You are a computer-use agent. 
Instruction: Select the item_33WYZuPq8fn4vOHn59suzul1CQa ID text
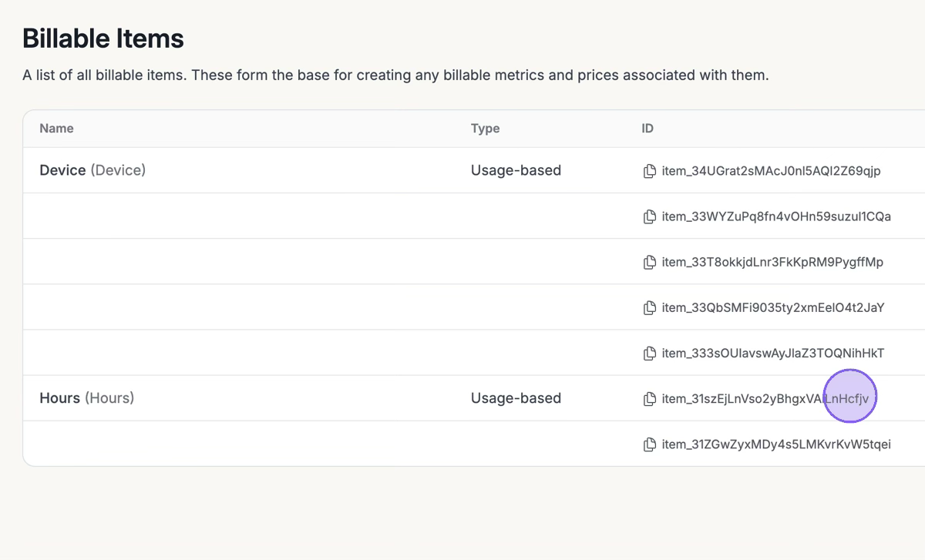tap(776, 216)
